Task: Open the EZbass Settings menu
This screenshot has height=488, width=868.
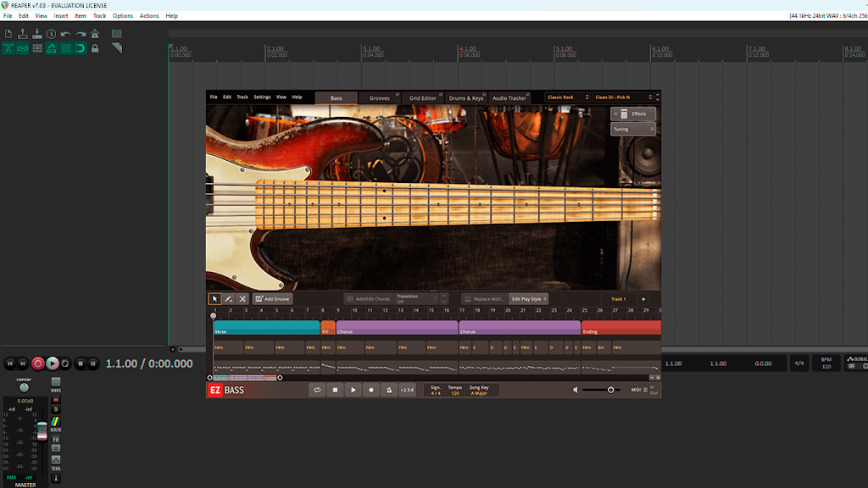Action: pos(262,97)
